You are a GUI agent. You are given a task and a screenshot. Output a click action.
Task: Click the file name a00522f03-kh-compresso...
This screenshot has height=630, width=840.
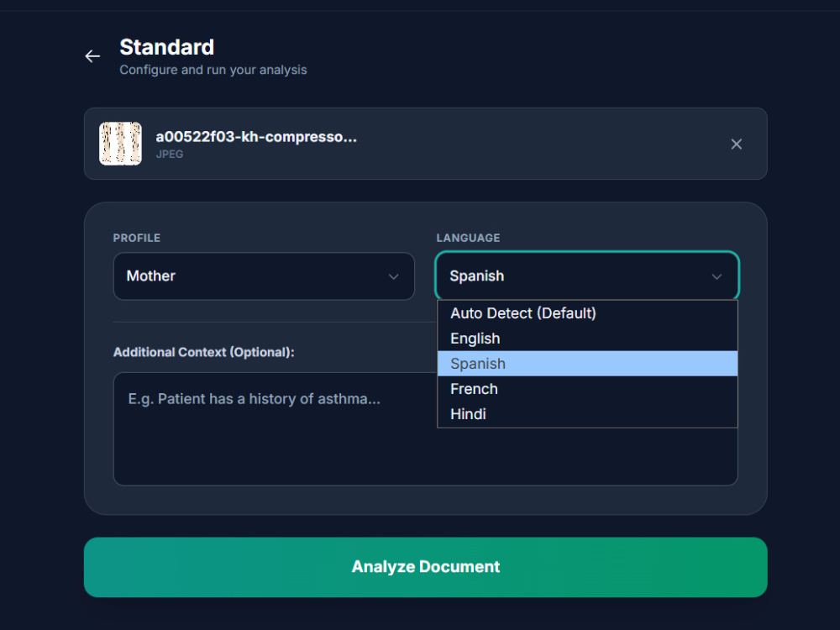256,137
